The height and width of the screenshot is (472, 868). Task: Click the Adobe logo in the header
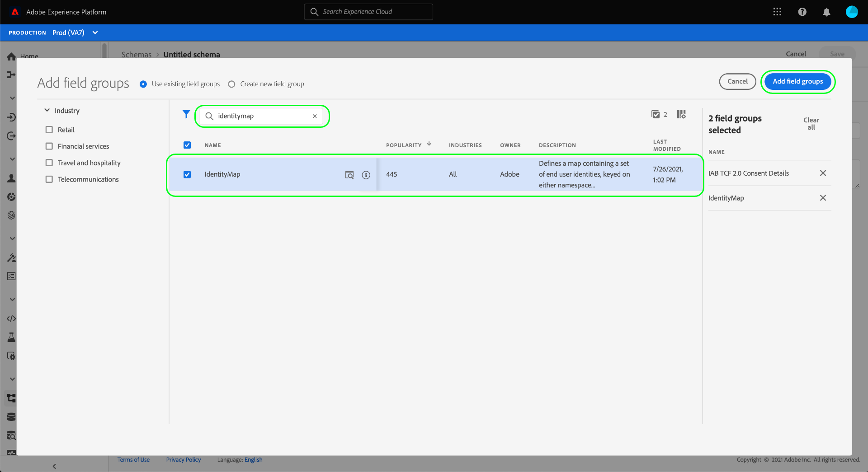[15, 12]
